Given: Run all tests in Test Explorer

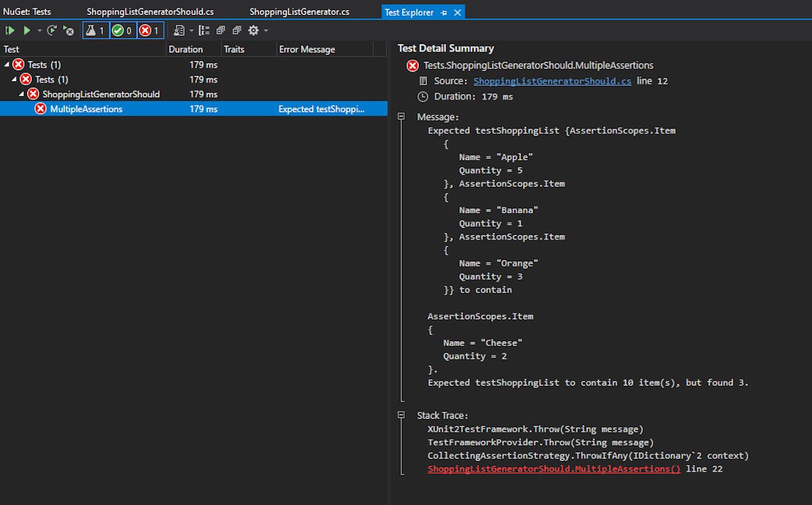Looking at the screenshot, I should [9, 30].
